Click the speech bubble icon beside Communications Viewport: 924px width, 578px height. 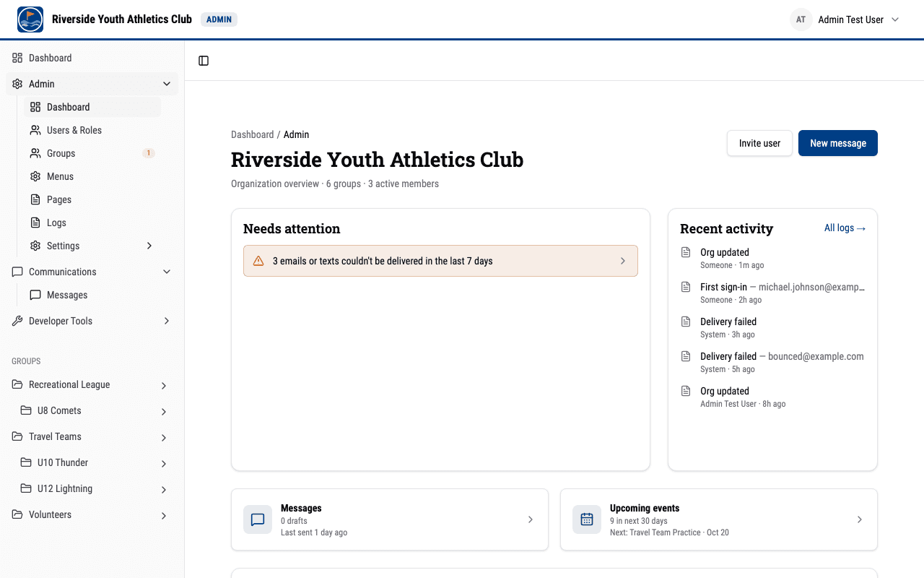click(17, 272)
